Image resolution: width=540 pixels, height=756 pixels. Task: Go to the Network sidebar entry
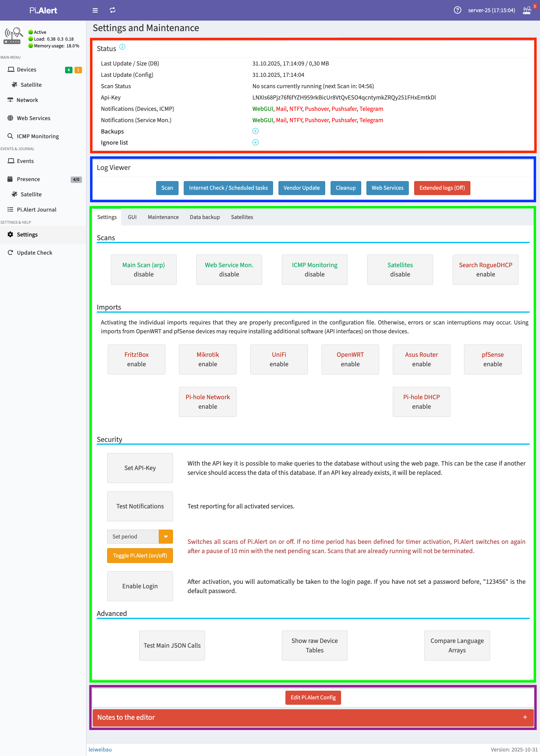point(27,100)
